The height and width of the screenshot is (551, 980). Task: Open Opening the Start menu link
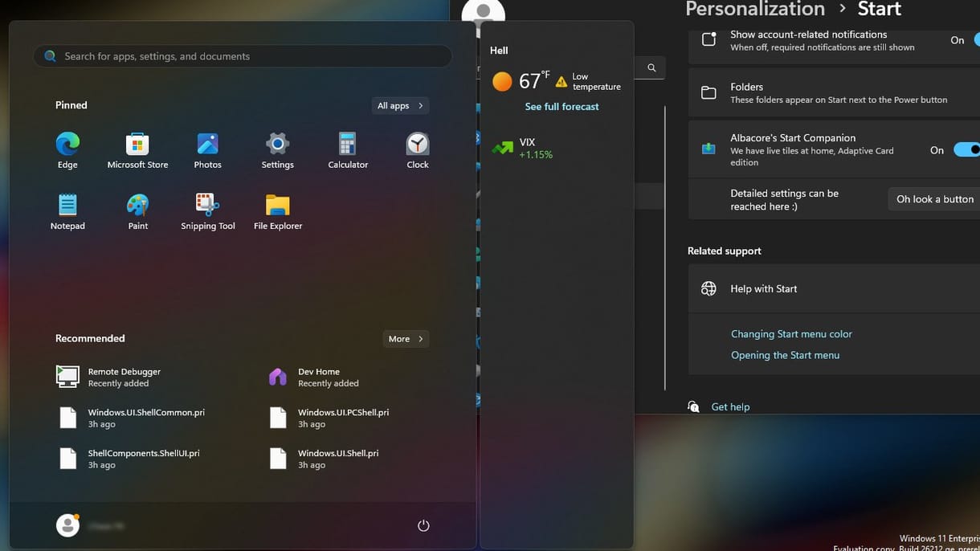(x=785, y=355)
